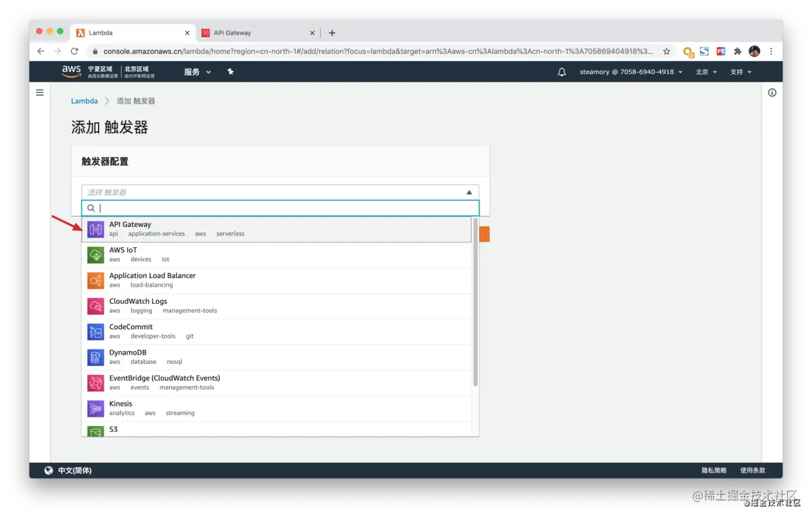Click the trigger list scrollbar
The width and height of the screenshot is (812, 517).
tap(475, 302)
